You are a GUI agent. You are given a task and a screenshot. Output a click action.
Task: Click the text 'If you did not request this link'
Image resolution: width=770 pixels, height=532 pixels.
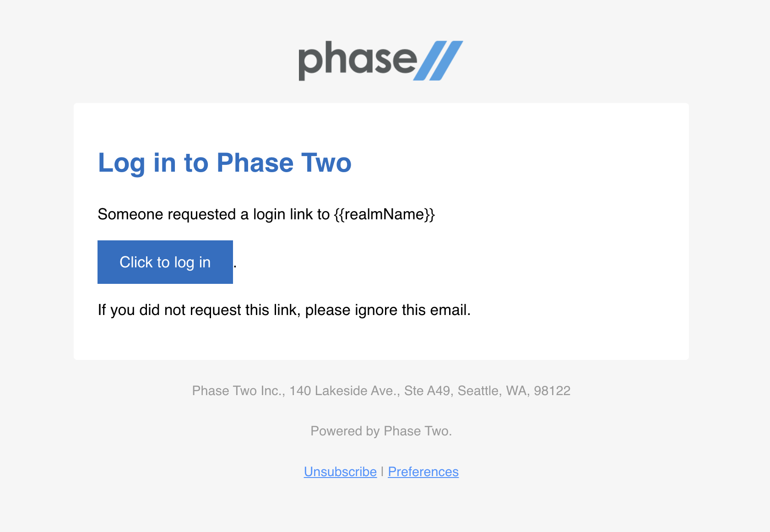pyautogui.click(x=197, y=309)
